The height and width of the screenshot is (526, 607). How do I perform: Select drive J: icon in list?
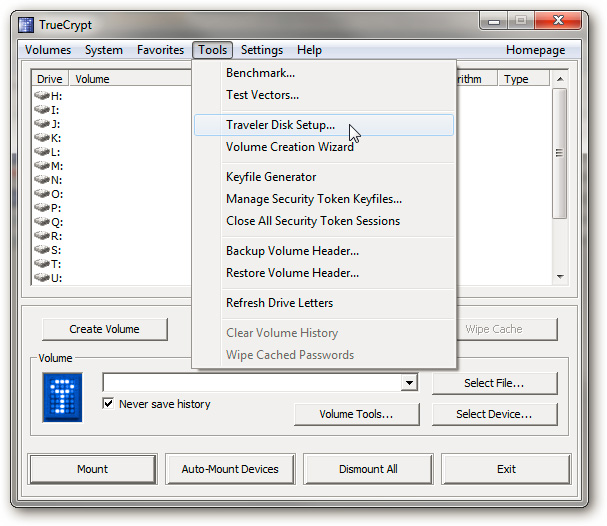(x=42, y=123)
